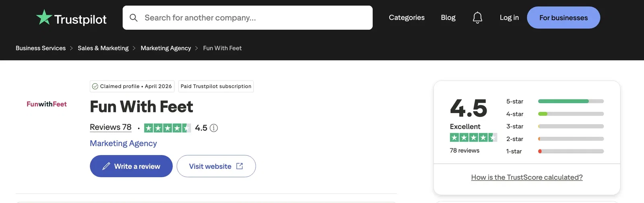Go to Marketing Agency breadcrumb

(x=166, y=48)
